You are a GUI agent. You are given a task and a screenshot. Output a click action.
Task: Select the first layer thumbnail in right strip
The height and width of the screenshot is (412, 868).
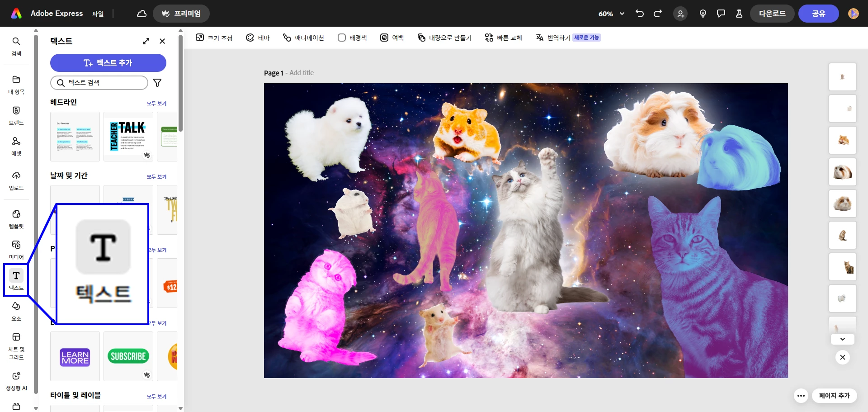point(843,77)
